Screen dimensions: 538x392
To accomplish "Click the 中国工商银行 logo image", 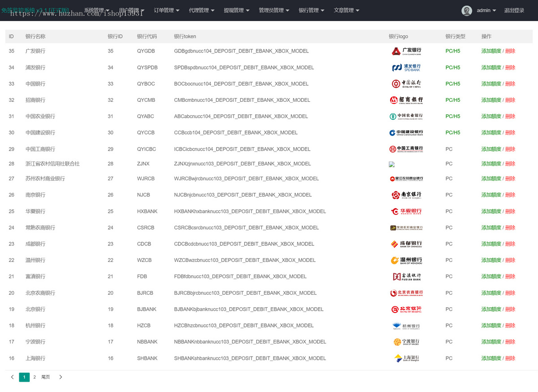I will click(406, 149).
